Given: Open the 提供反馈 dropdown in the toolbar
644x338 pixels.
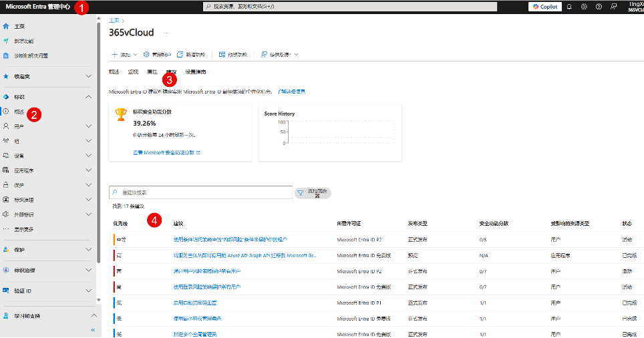Looking at the screenshot, I should pos(279,55).
